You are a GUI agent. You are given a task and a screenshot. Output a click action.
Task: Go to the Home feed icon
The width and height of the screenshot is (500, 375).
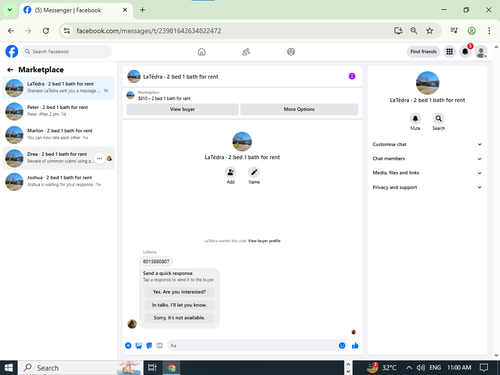click(x=202, y=52)
